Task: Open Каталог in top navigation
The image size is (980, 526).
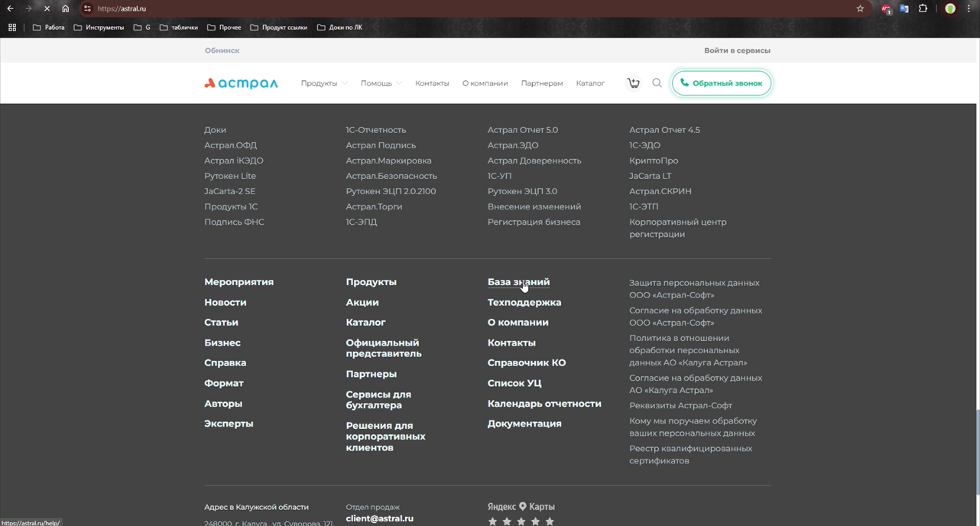Action: coord(590,83)
